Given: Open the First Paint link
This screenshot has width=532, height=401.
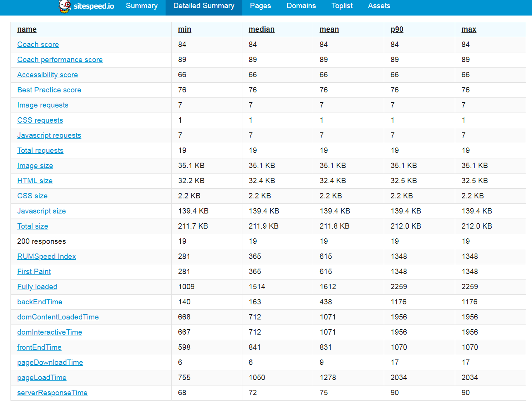Looking at the screenshot, I should pyautogui.click(x=34, y=272).
